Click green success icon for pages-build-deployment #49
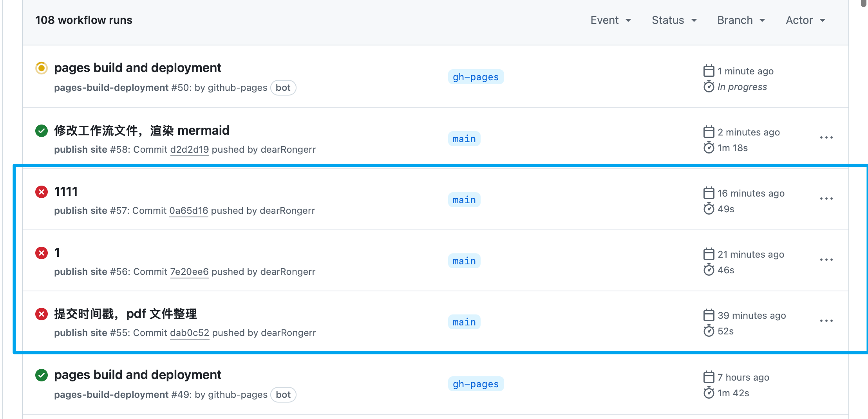The width and height of the screenshot is (868, 419). click(x=42, y=375)
